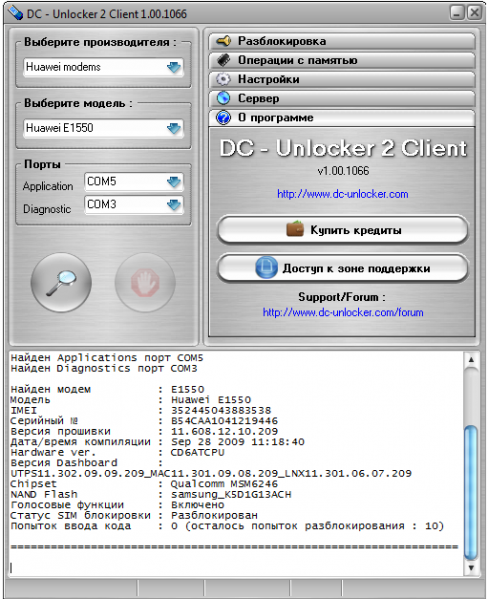Expand the Разблокировка section

342,41
